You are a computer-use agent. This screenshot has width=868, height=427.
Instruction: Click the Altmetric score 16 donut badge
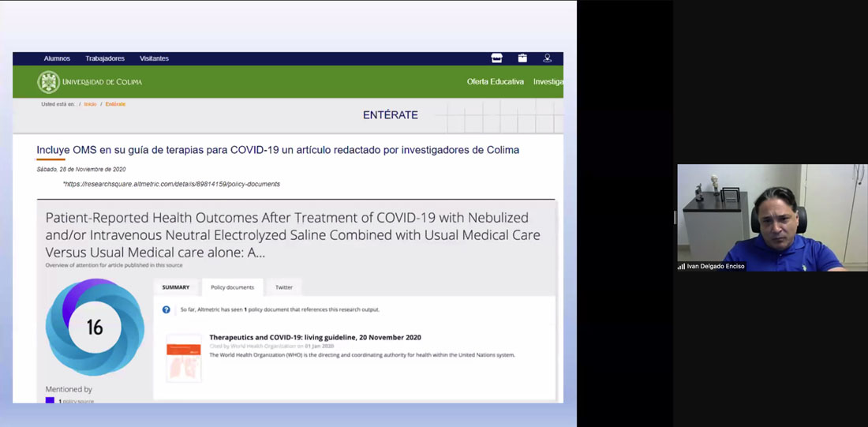(x=95, y=327)
